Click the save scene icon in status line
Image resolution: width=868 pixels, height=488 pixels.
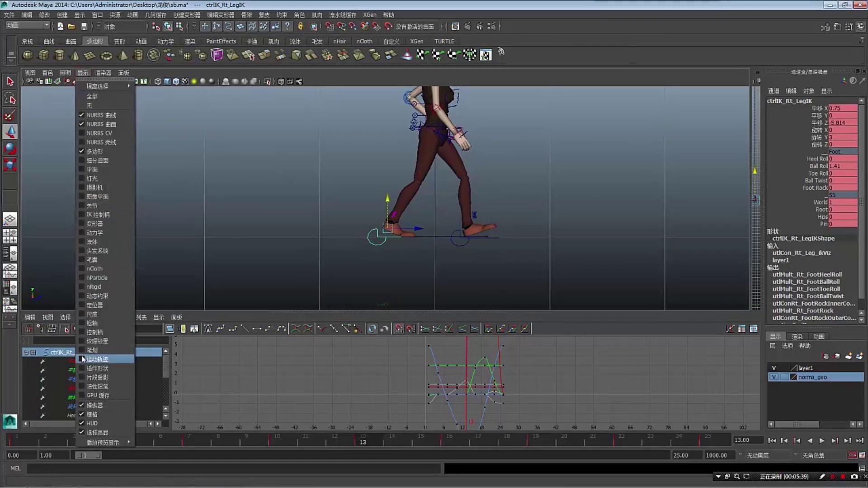point(84,27)
